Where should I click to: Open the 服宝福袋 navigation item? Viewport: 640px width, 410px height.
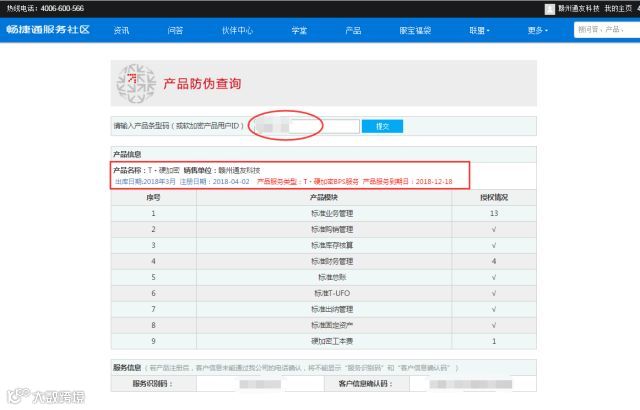(x=415, y=30)
